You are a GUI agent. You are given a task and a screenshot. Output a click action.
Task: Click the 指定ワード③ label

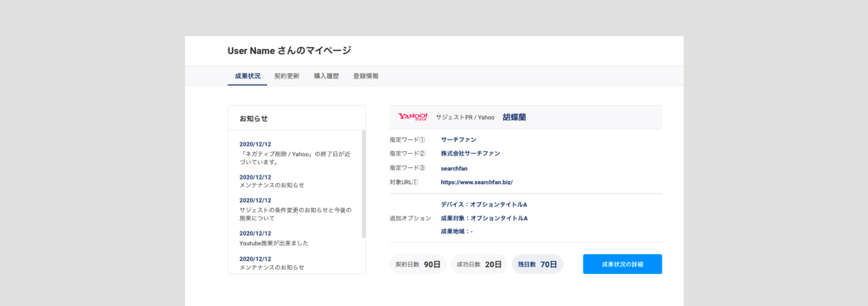click(407, 168)
